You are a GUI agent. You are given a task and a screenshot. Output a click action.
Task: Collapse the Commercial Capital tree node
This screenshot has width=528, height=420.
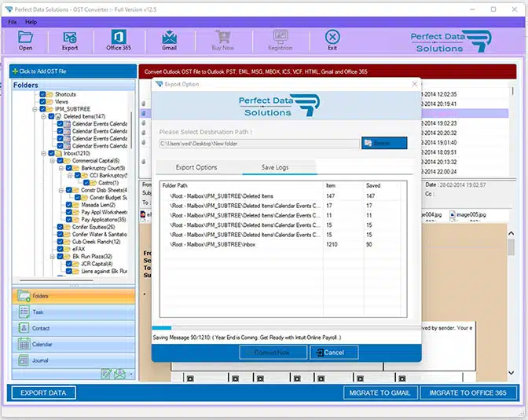tap(52, 160)
